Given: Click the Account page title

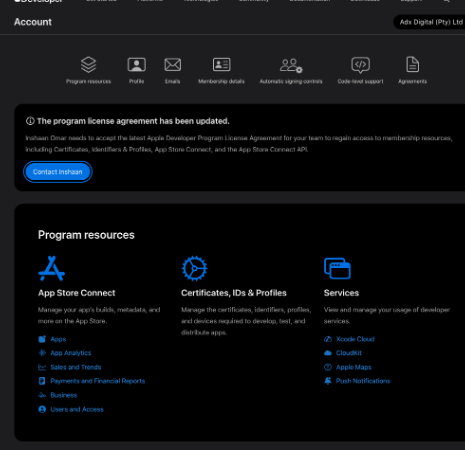Looking at the screenshot, I should (33, 22).
